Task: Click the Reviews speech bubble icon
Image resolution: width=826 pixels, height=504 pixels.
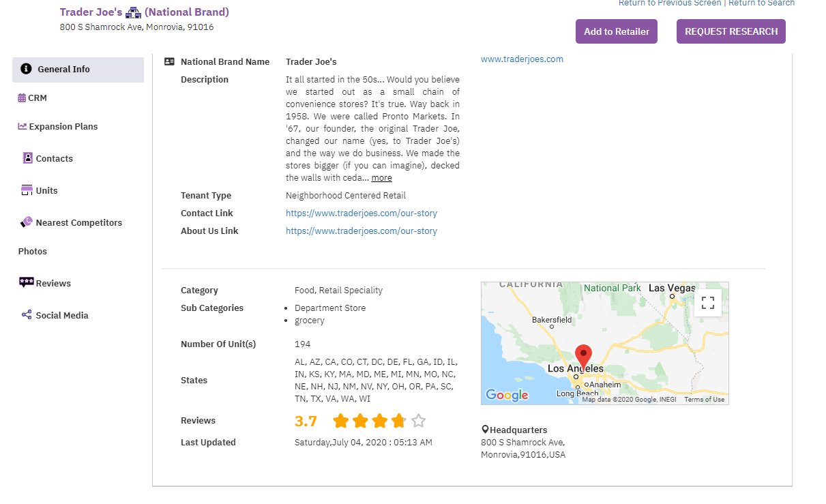Action: (27, 283)
